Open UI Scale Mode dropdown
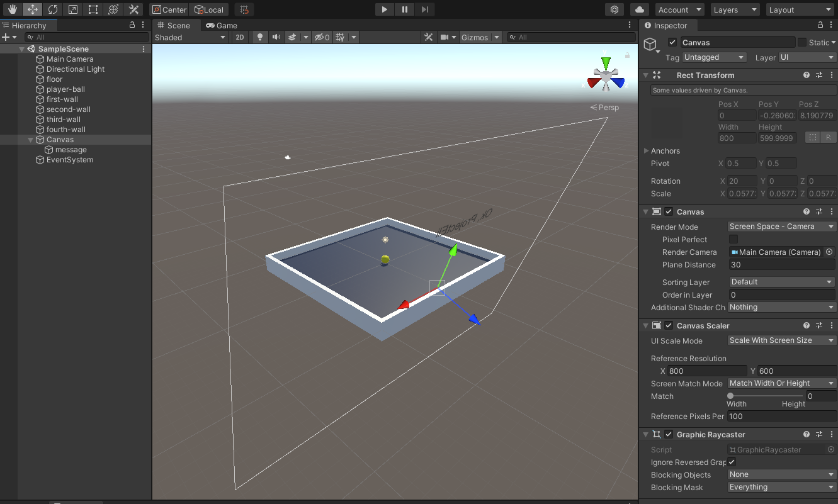Screen dimensions: 838x504 coord(782,340)
